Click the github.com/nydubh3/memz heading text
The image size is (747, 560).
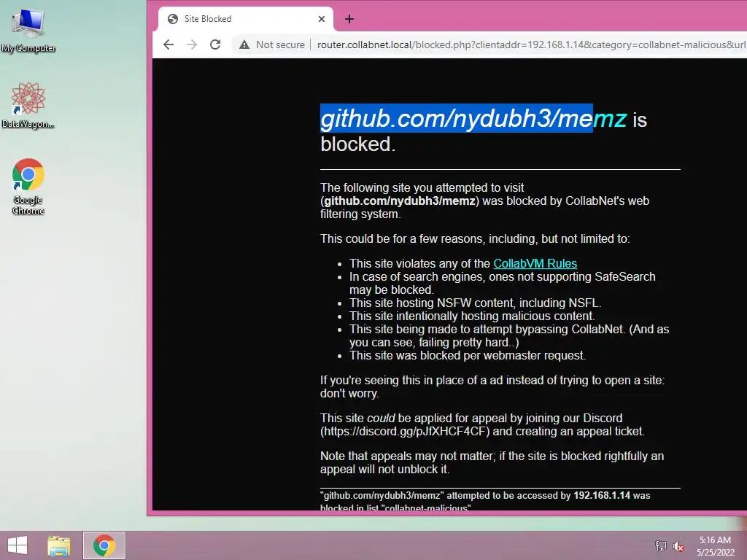click(x=473, y=118)
